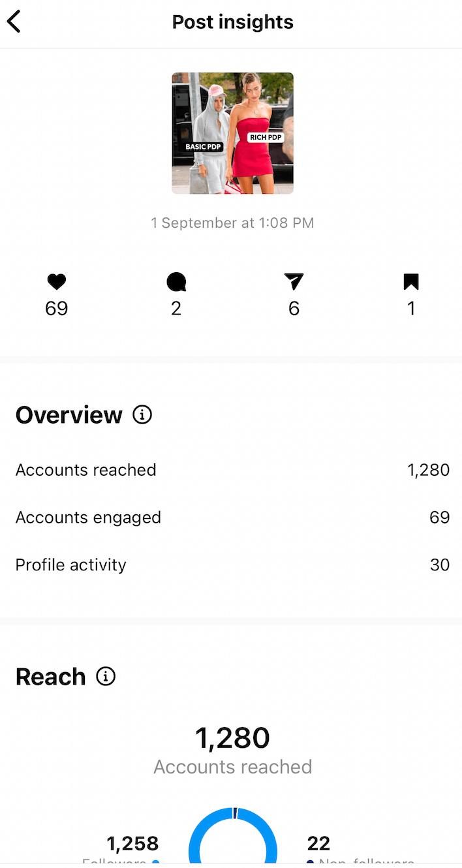Viewport: 462px width, 868px height.
Task: Open the Profile activity breakdown
Action: point(231,565)
